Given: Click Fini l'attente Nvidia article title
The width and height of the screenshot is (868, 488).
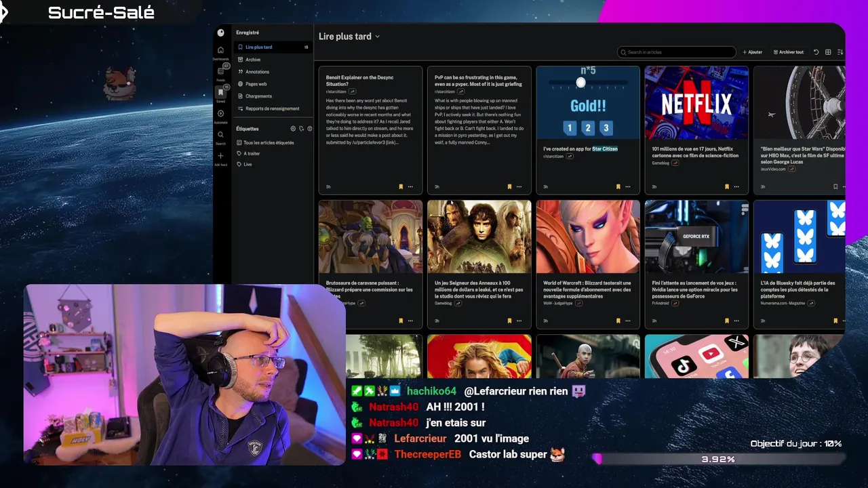Looking at the screenshot, I should click(x=695, y=289).
